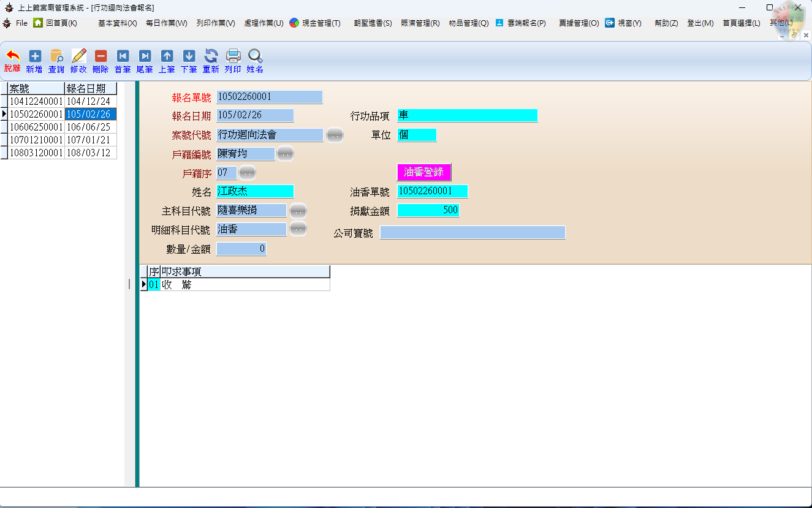Open lookup button beside 案號代號 field
This screenshot has height=508, width=812.
click(335, 135)
